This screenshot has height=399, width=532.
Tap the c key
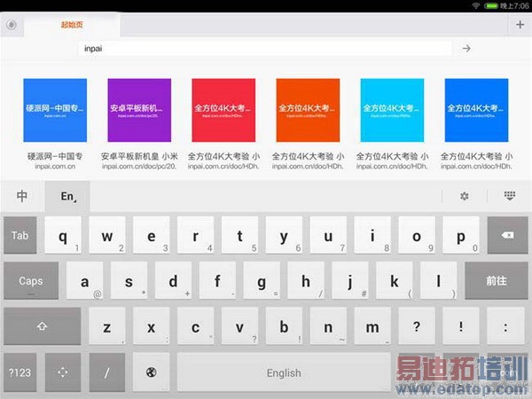195,326
